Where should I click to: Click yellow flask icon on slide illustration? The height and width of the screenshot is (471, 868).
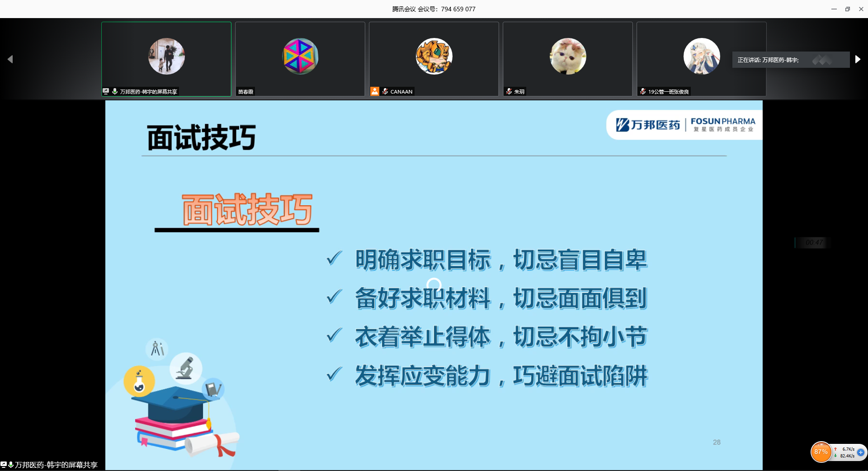[x=139, y=381]
